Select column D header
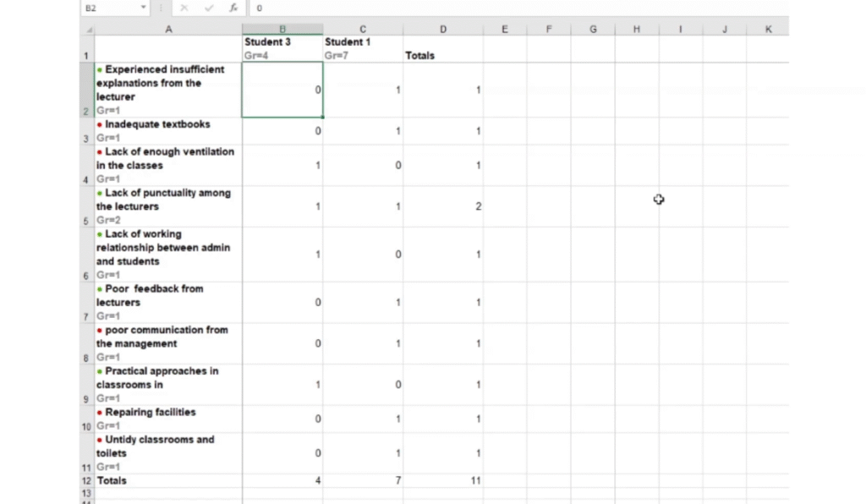This screenshot has height=504, width=866. [x=442, y=30]
